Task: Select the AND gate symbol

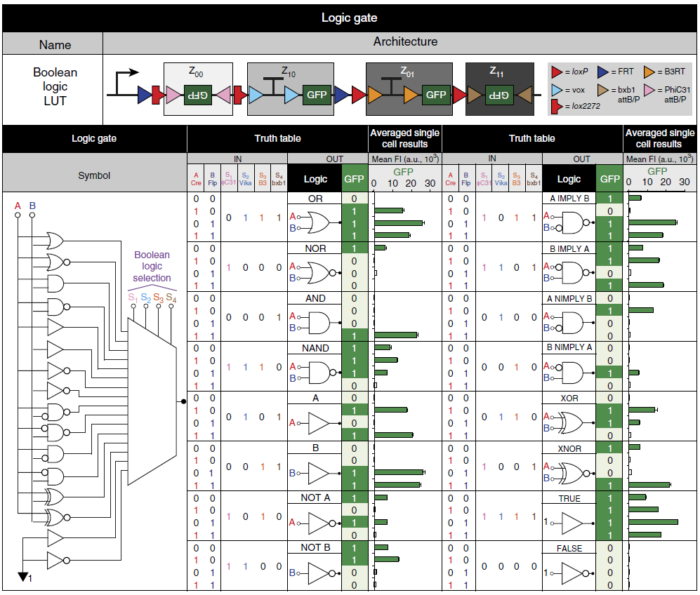Action: click(x=315, y=322)
